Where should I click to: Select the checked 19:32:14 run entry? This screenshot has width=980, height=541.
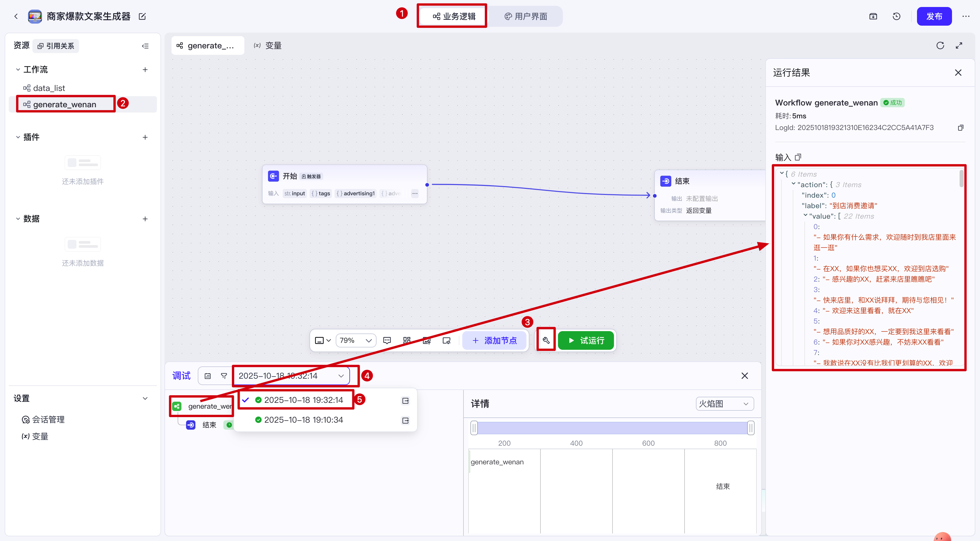coord(303,400)
